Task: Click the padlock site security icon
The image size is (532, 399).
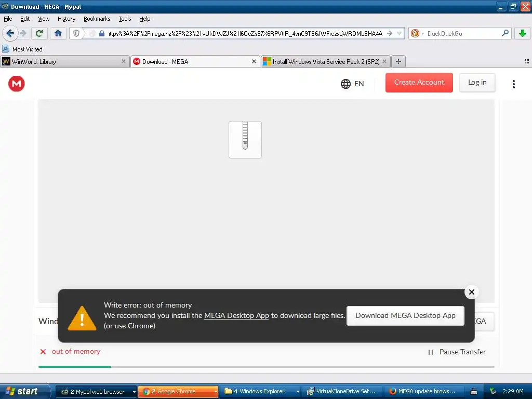Action: [x=101, y=33]
